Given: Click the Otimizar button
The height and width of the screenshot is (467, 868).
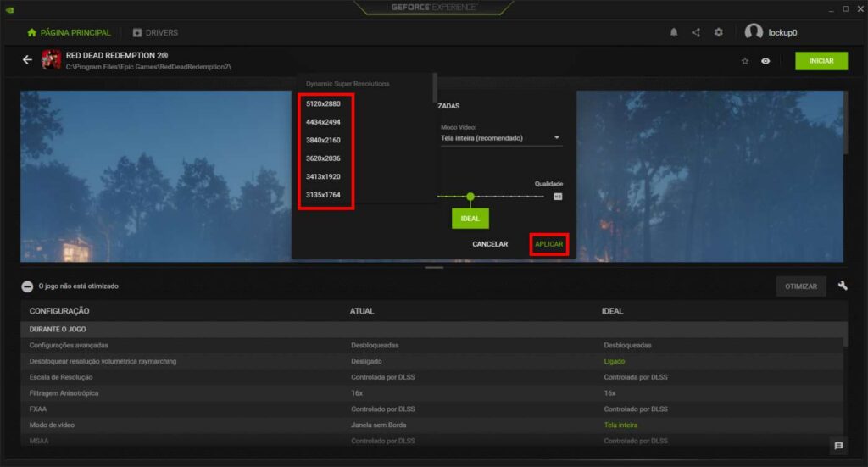Looking at the screenshot, I should [x=801, y=286].
